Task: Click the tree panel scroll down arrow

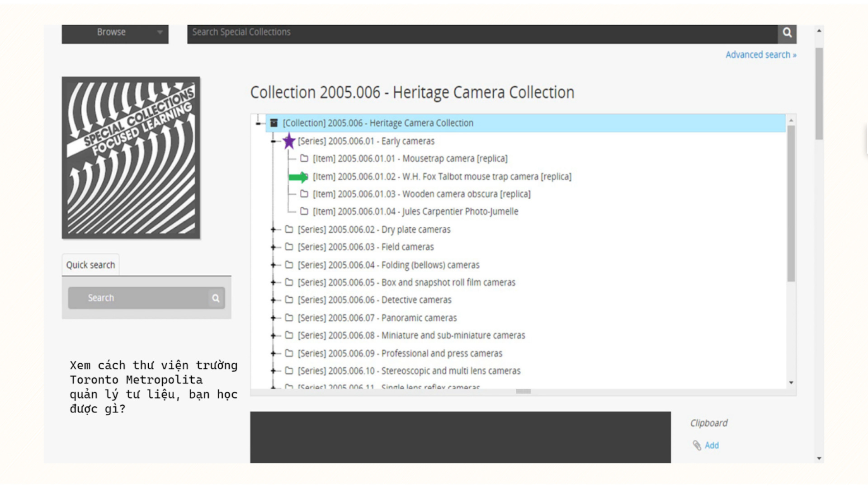Action: [x=791, y=383]
